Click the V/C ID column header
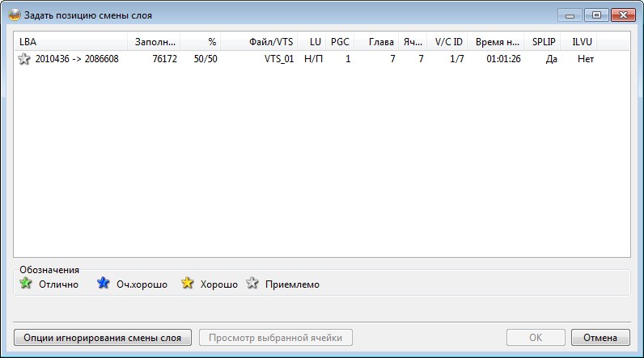644x358 pixels. pos(447,42)
